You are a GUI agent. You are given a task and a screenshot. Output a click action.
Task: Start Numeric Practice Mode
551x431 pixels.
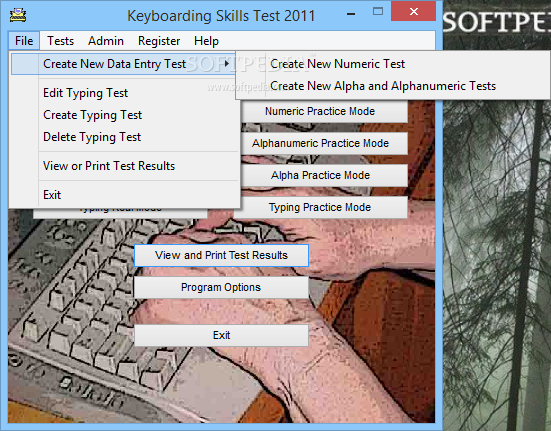[324, 112]
